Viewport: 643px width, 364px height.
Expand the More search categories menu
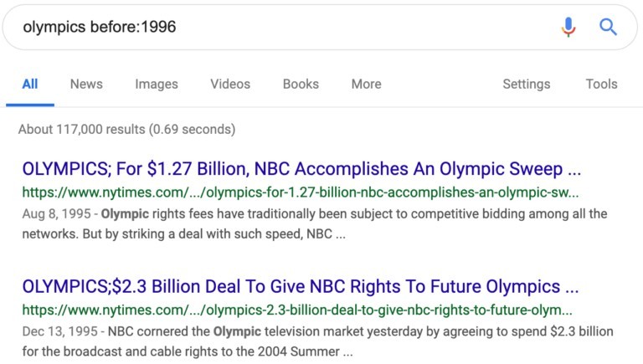[366, 84]
